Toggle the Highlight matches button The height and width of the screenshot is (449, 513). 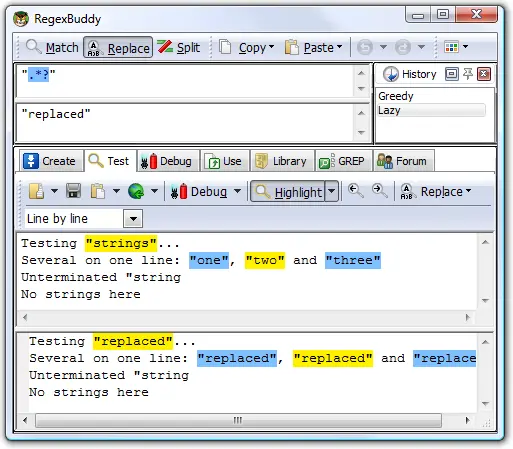[x=287, y=191]
